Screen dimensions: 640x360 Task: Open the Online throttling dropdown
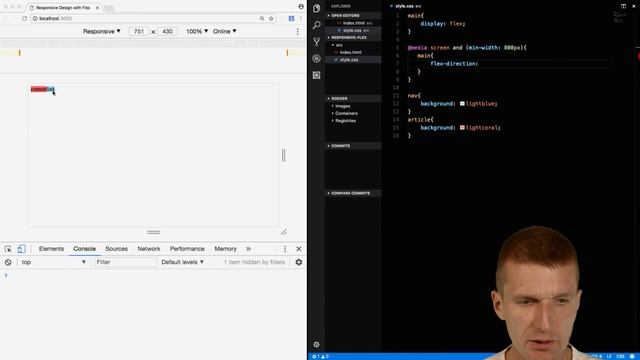click(224, 31)
